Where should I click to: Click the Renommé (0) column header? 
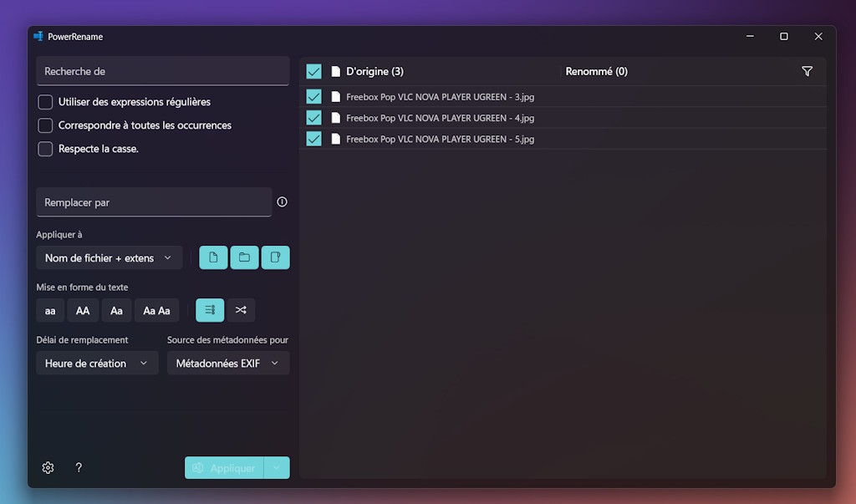(596, 72)
